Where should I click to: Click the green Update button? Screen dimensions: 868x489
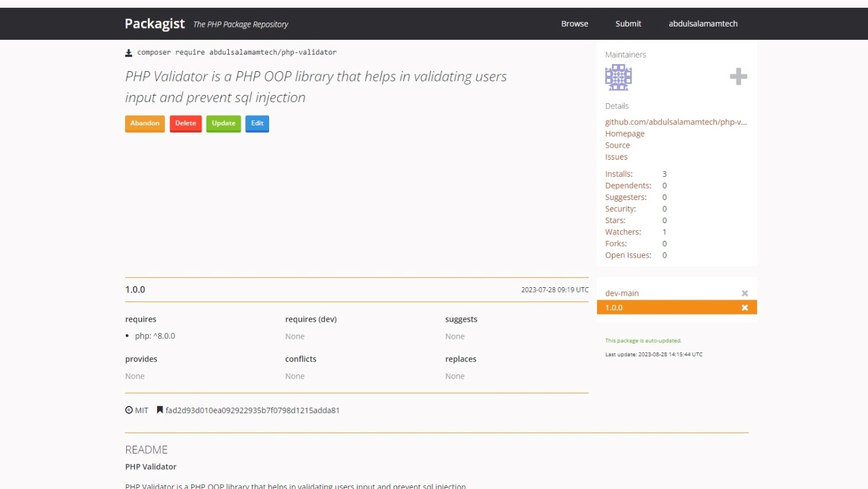click(224, 123)
